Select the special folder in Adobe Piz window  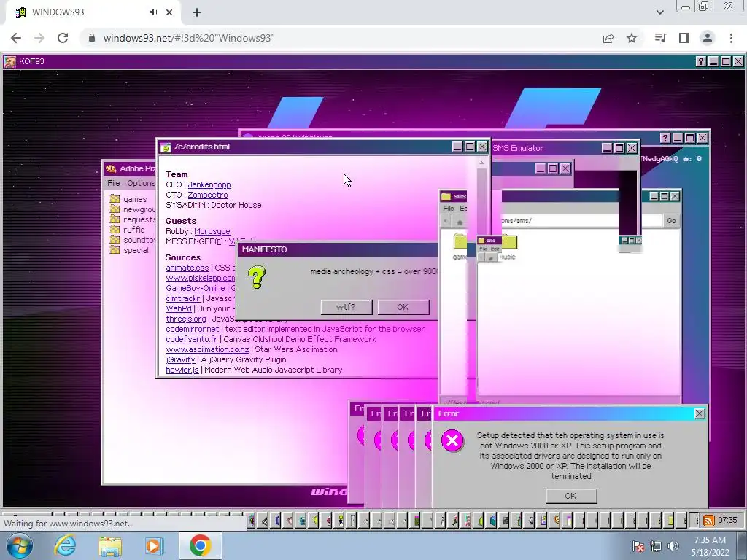(x=129, y=250)
